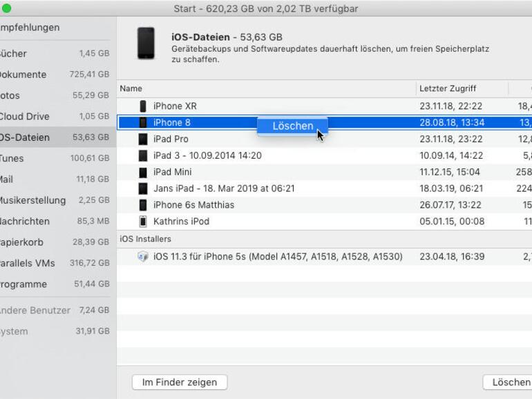This screenshot has height=399, width=532.
Task: Click the iPhone 8 device icon
Action: [x=143, y=123]
